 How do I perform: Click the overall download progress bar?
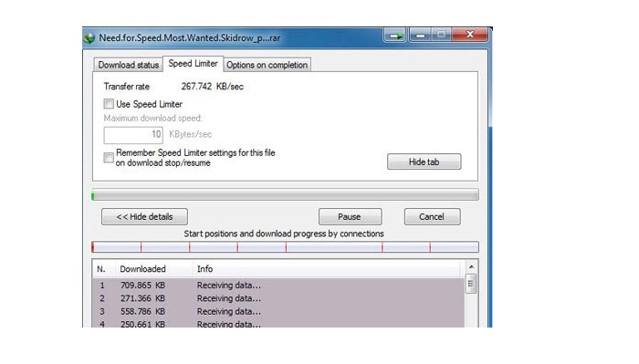point(285,195)
